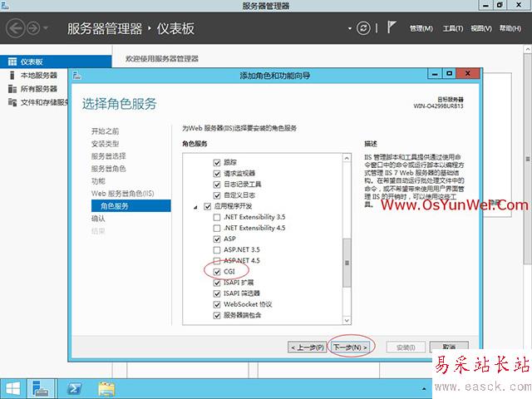Click Server Manager taskbar icon
Screen dimensions: 532x399
(41, 389)
